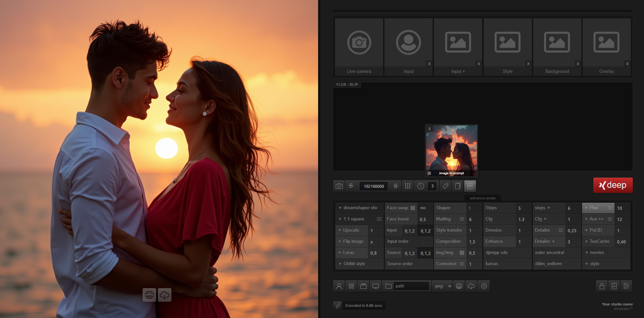This screenshot has width=644, height=318.
Task: Expand the dreamshaper sfw model selector
Action: 359,208
